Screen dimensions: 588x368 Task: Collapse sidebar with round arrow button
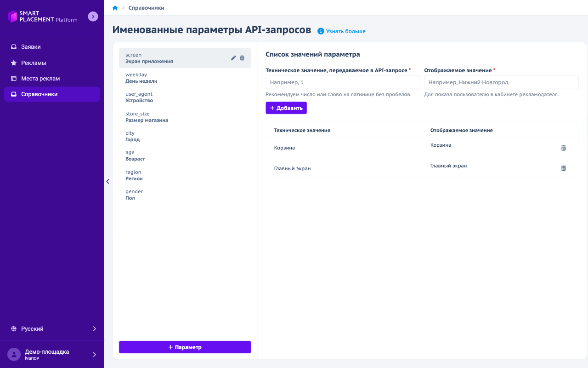click(x=93, y=17)
